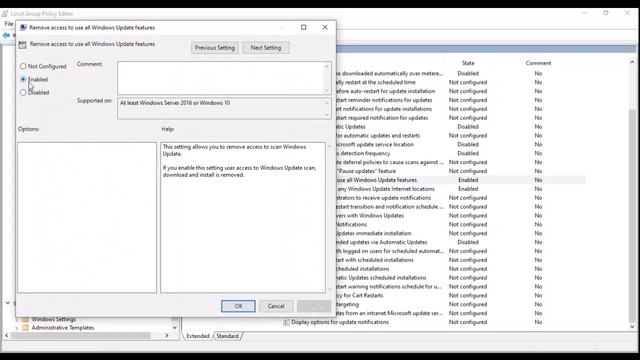Click inside the Comment text box
This screenshot has height=360, width=640.
coord(221,78)
